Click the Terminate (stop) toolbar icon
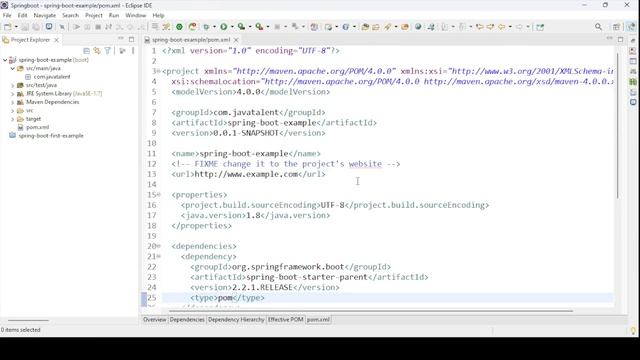Screen dimensions: 640x360 point(98,27)
